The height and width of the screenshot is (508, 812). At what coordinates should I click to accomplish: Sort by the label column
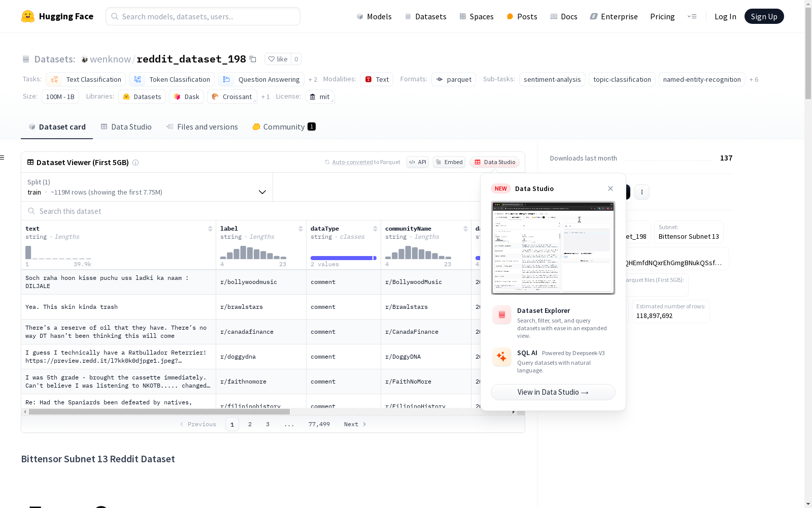(x=300, y=229)
